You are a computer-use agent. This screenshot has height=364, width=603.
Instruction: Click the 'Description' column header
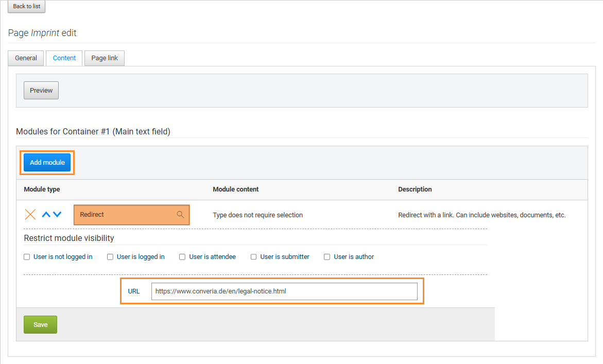415,189
